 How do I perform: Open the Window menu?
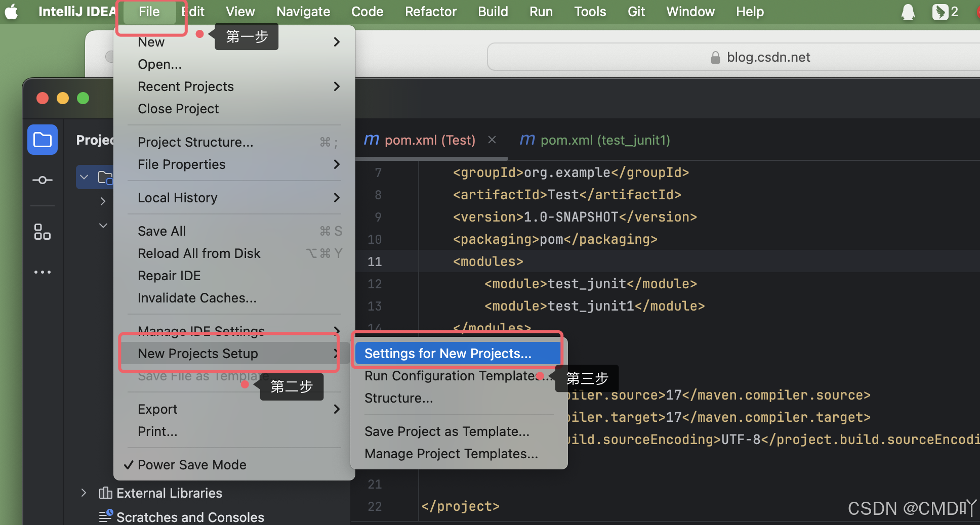pyautogui.click(x=690, y=12)
